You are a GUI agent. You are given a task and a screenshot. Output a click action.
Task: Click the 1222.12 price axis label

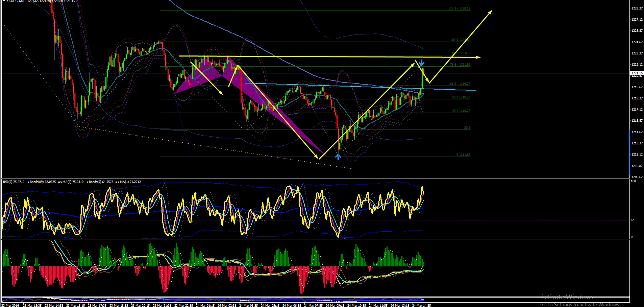click(637, 65)
